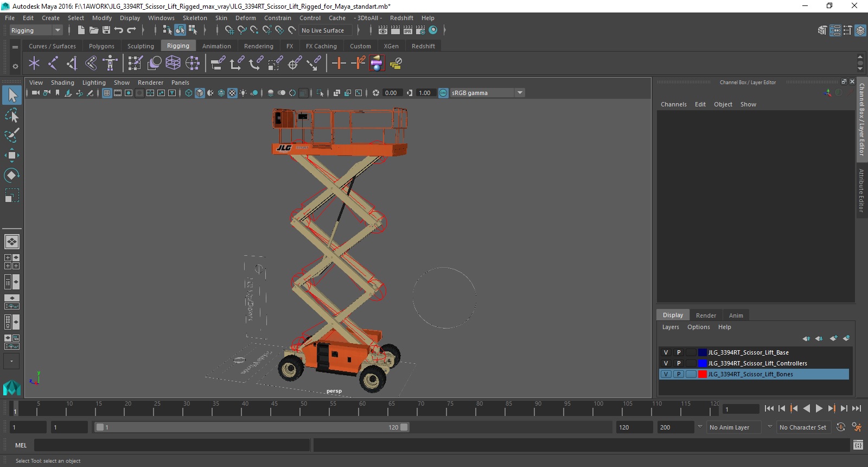
Task: Click the Render Current Frame icon
Action: [x=395, y=30]
